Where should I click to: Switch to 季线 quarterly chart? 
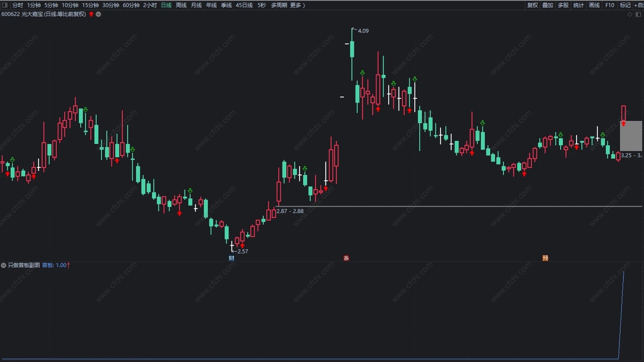point(226,5)
